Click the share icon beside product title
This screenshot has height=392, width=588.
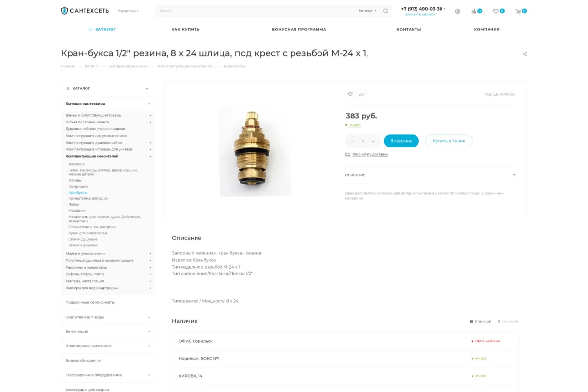[x=525, y=54]
